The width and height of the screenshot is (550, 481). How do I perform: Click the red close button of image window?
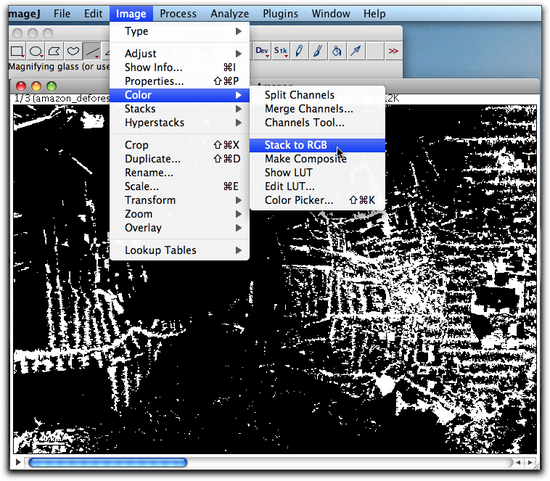21,86
